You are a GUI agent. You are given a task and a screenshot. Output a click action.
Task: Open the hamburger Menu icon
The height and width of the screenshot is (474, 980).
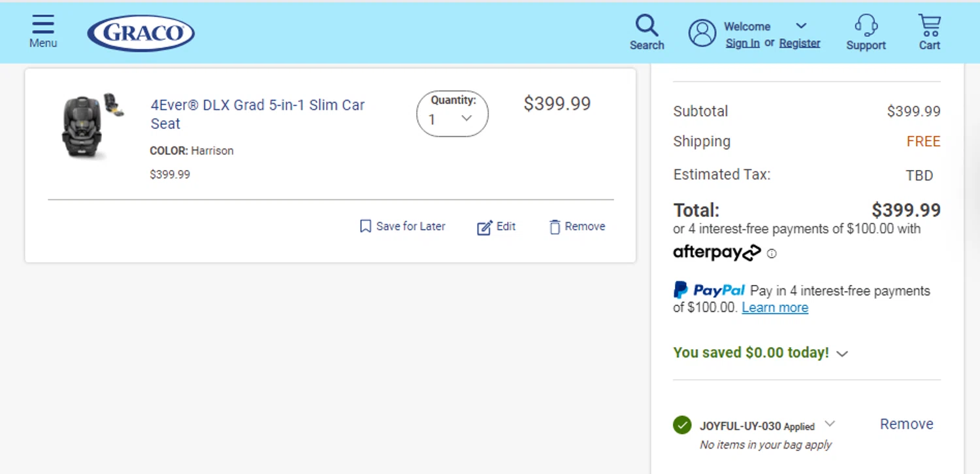pyautogui.click(x=43, y=24)
